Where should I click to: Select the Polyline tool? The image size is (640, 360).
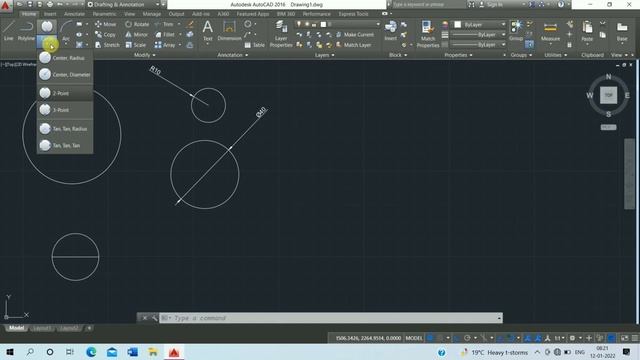tap(26, 31)
